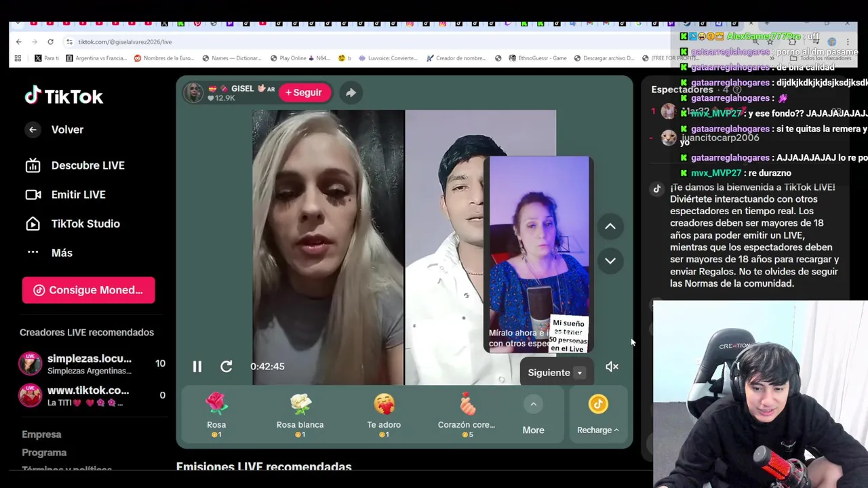Unmute the stream using the speaker icon
The height and width of the screenshot is (488, 868).
click(612, 367)
